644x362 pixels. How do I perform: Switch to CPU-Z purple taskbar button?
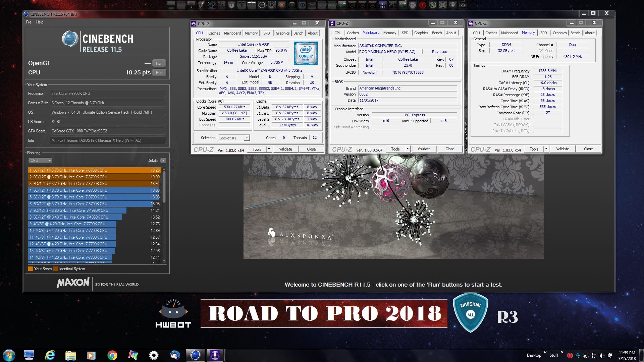click(x=215, y=355)
